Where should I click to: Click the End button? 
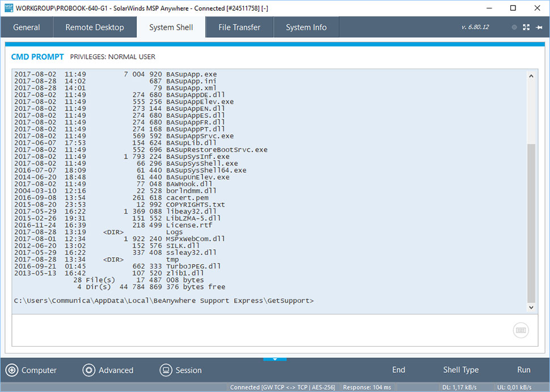coord(399,370)
